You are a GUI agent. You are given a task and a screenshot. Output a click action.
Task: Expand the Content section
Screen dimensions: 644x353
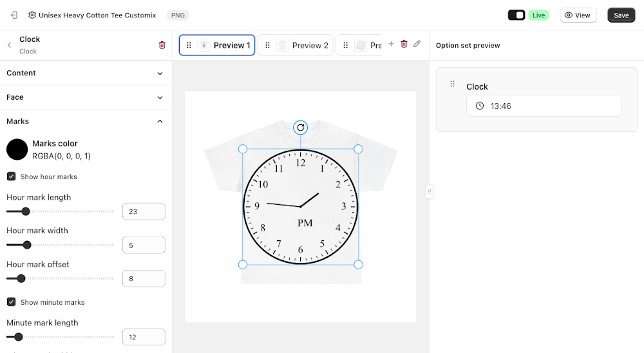point(86,73)
